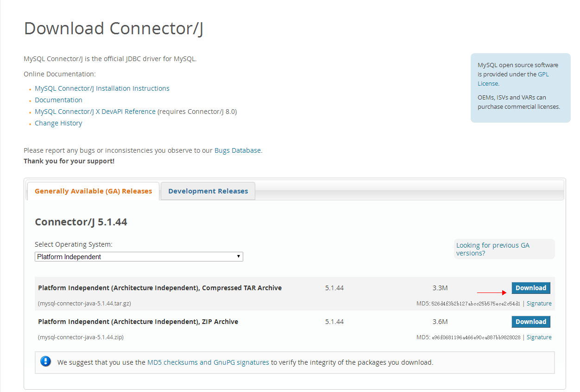This screenshot has height=392, width=580.
Task: Click version 5.1.44 in ZIP Archive row
Action: tap(334, 322)
